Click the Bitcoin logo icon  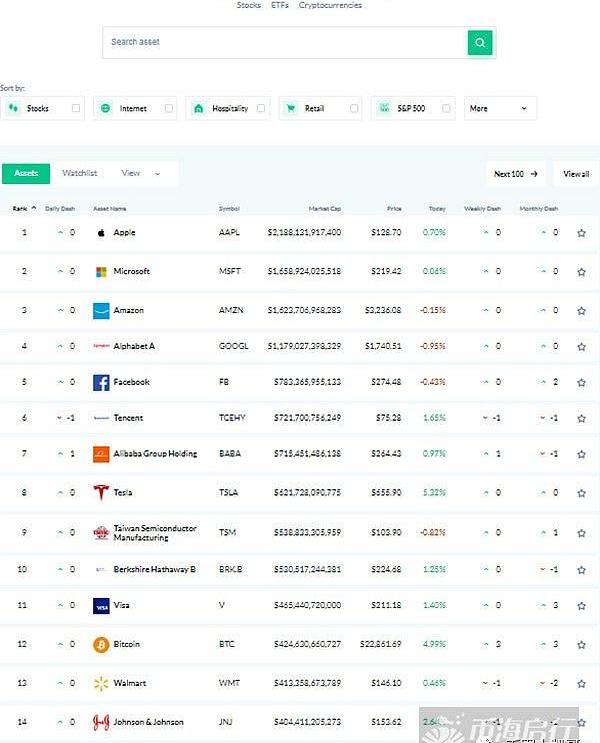pos(101,644)
